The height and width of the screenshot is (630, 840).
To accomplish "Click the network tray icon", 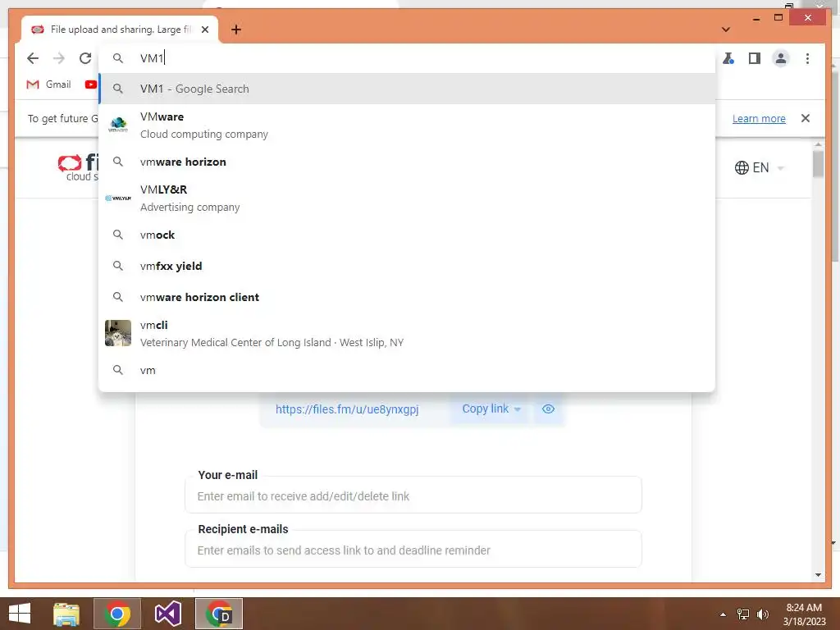I will 743,614.
